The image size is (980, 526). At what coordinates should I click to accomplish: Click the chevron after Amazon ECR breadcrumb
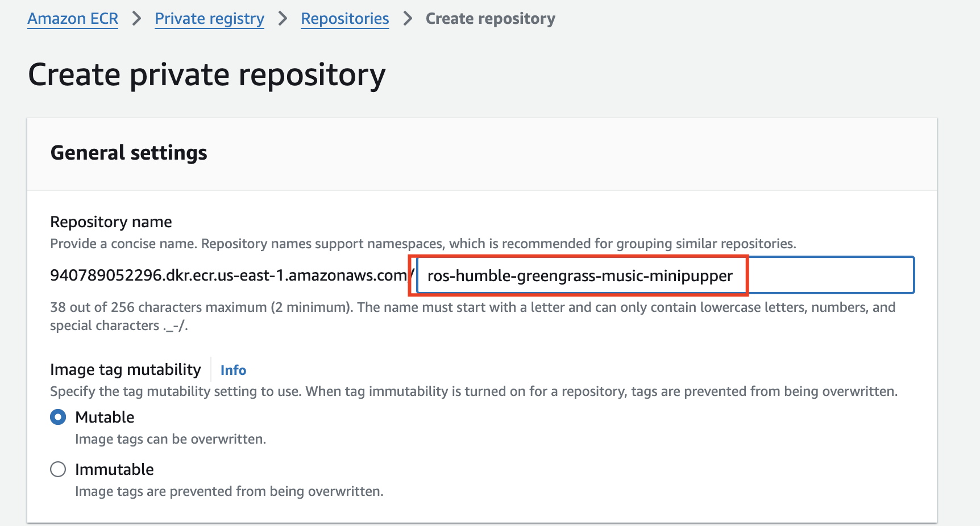(x=136, y=19)
